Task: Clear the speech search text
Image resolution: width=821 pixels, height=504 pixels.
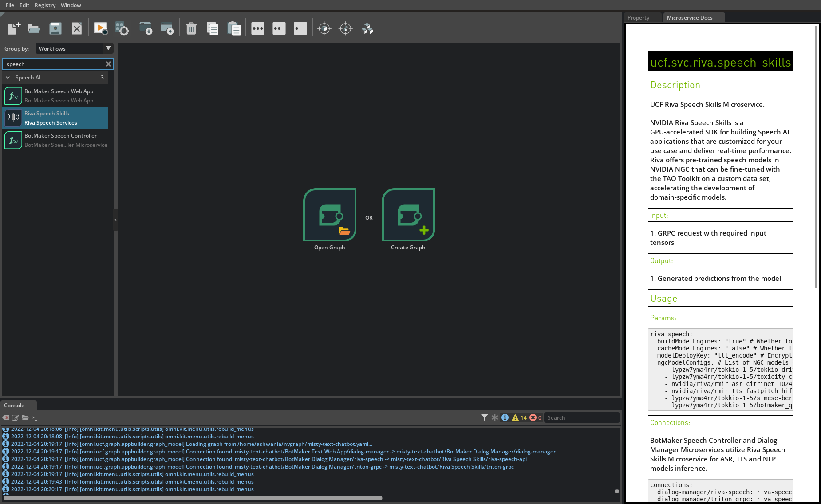Action: pyautogui.click(x=108, y=64)
